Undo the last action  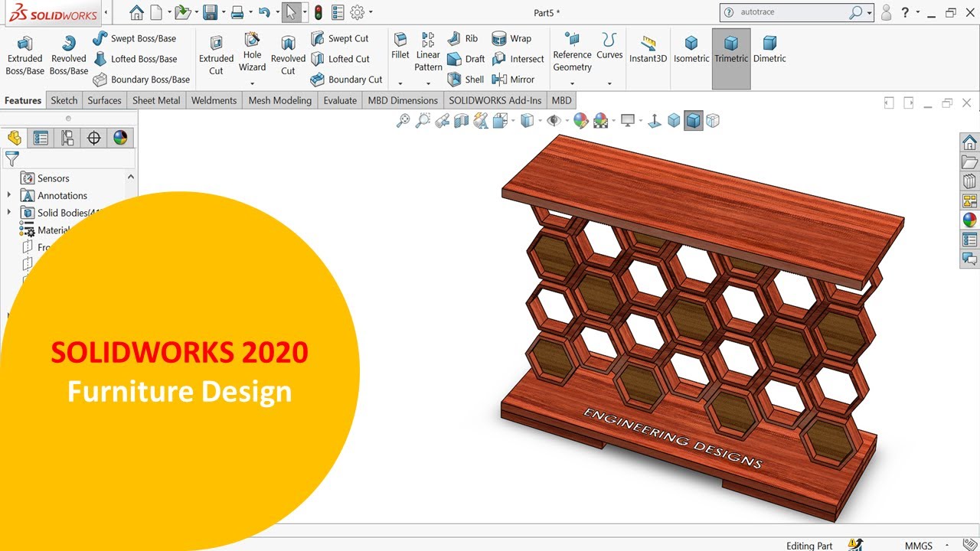(x=263, y=12)
